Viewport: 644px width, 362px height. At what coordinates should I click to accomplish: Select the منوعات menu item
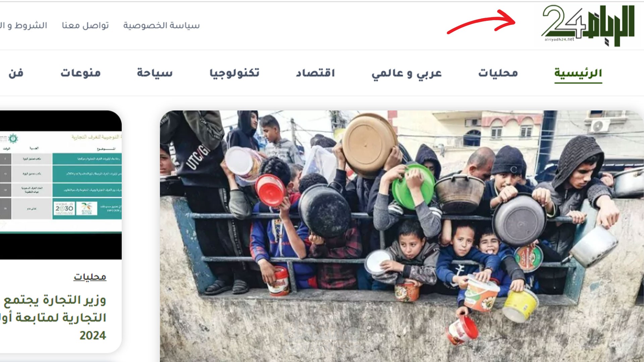click(x=80, y=73)
